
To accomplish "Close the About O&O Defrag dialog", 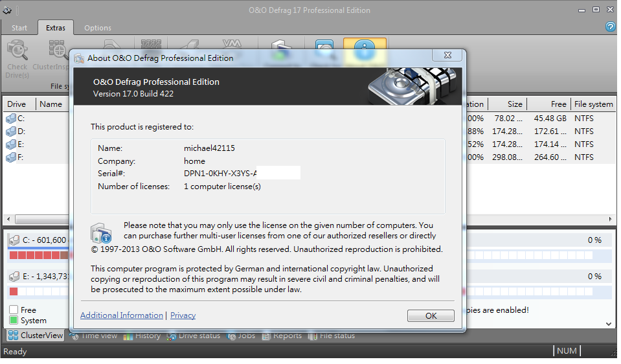I will [x=447, y=56].
